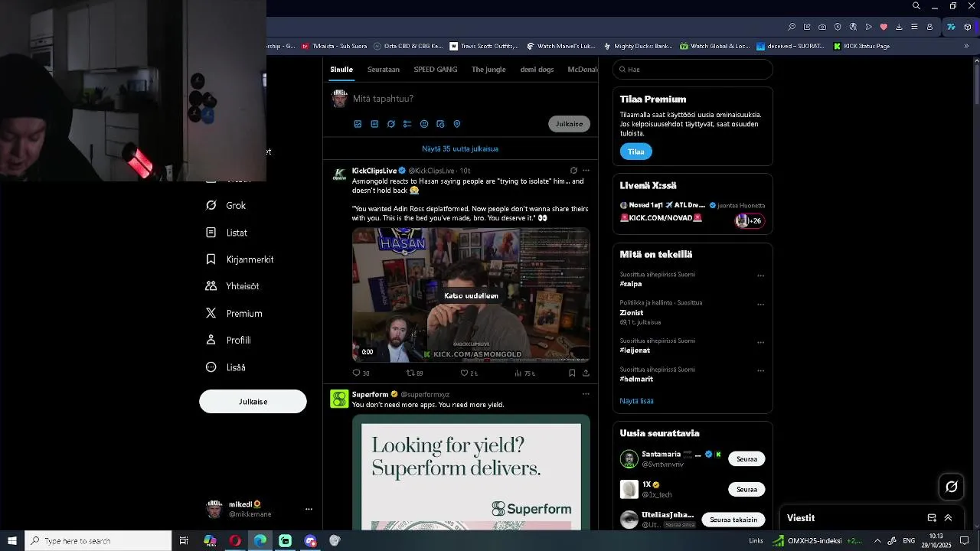Click Mitä tapahtuu compose field
This screenshot has width=980, height=551.
[471, 99]
